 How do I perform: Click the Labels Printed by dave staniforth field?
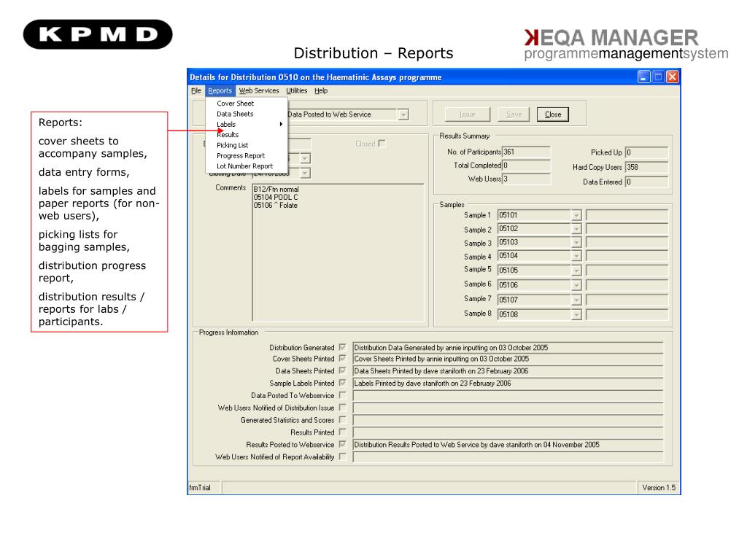(x=508, y=384)
